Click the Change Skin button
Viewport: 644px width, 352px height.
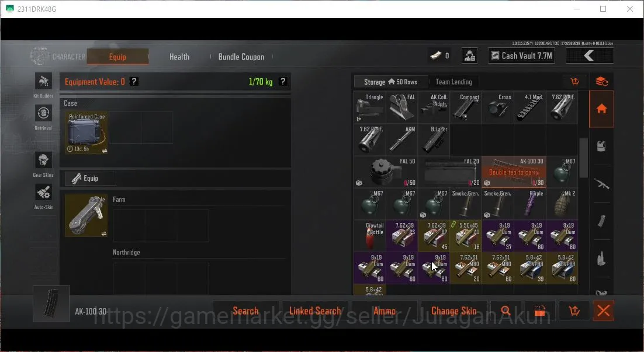454,311
